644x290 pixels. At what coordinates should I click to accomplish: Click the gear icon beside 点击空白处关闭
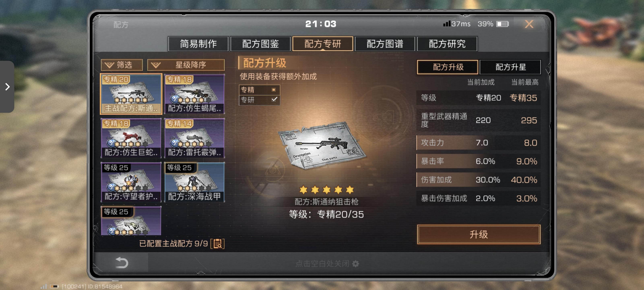click(355, 263)
